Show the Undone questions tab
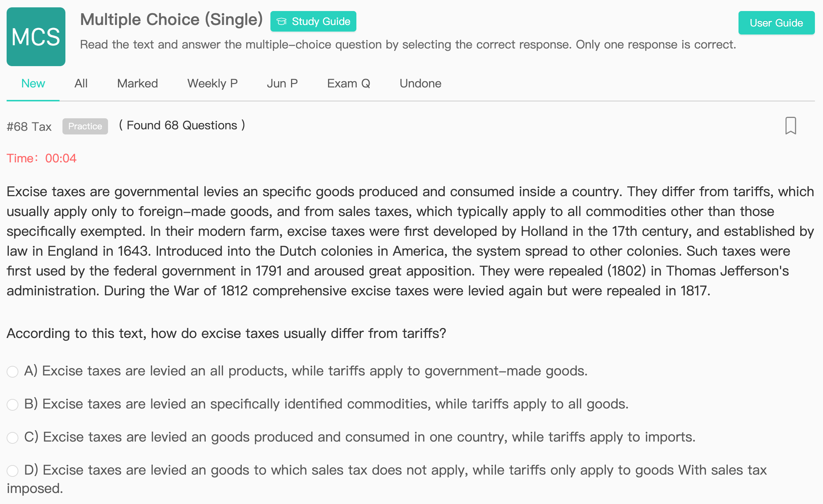The width and height of the screenshot is (823, 504). tap(420, 83)
